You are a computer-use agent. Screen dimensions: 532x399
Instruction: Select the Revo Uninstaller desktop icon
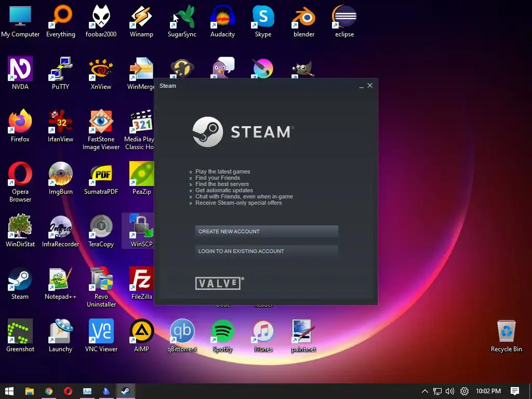(x=101, y=287)
